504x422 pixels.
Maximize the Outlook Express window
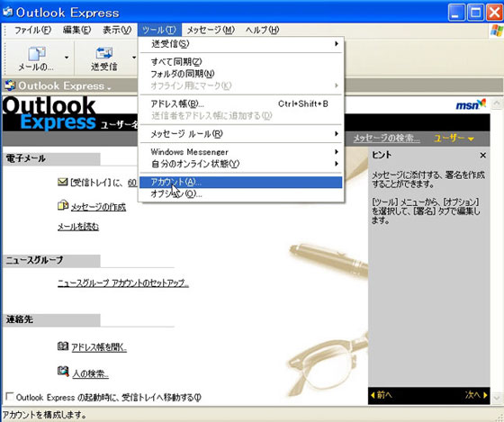point(476,13)
